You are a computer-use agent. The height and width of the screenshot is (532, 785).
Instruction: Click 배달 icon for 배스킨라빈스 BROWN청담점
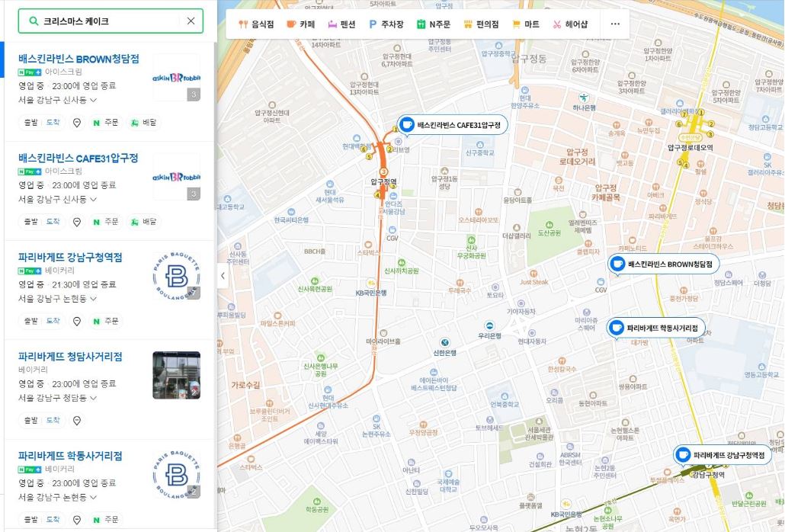click(x=143, y=122)
